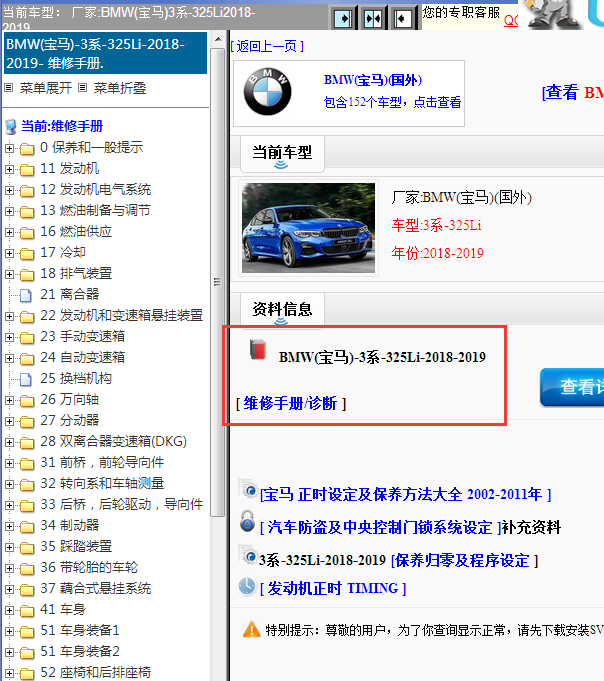Click the folder icon for 17 冷却
604x681 pixels.
click(x=27, y=253)
